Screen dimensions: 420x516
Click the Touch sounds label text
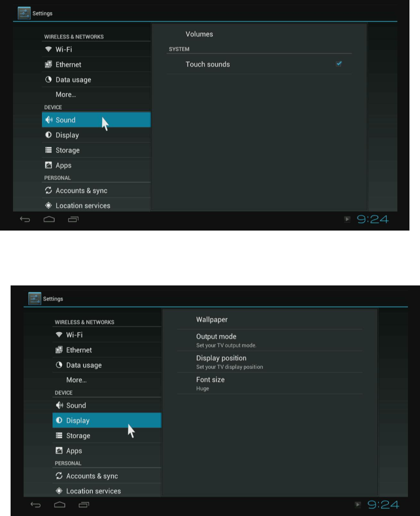(x=208, y=64)
